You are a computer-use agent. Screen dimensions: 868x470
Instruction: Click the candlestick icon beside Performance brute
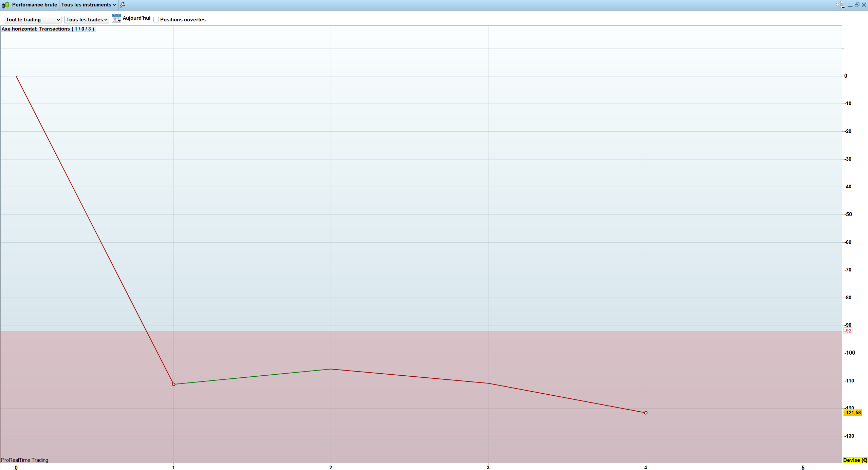[5, 5]
